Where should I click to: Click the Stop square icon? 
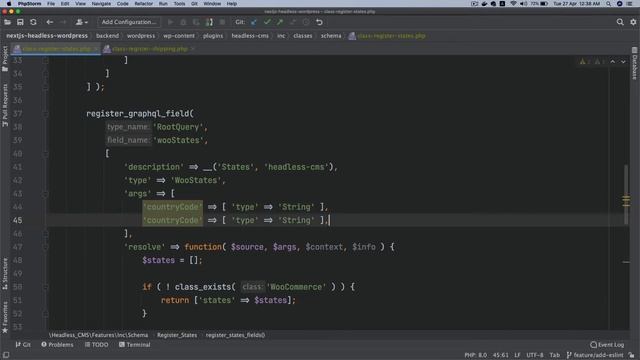point(222,22)
